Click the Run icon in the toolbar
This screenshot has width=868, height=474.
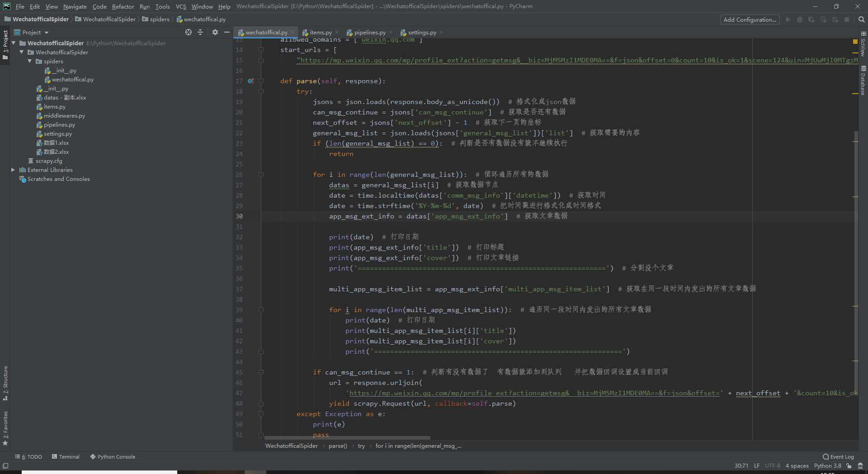pos(788,19)
